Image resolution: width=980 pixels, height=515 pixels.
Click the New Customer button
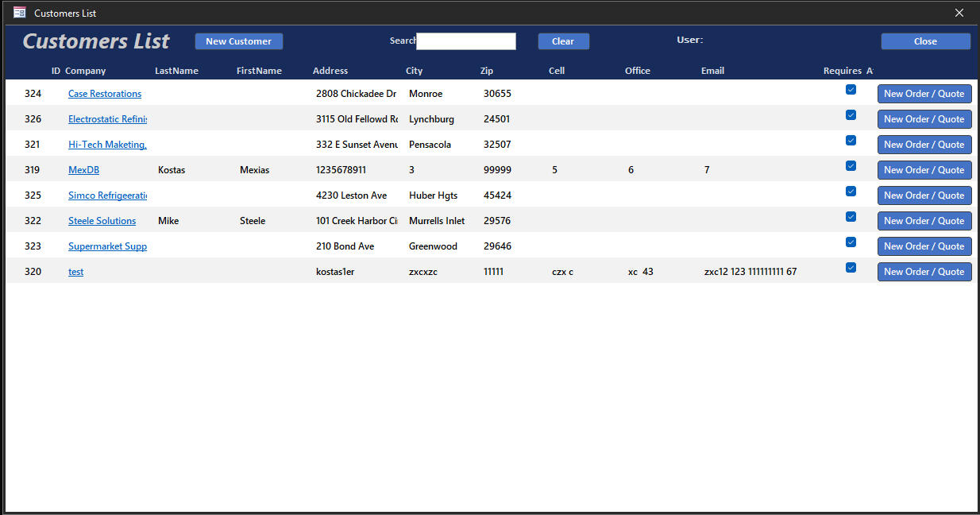[x=238, y=41]
